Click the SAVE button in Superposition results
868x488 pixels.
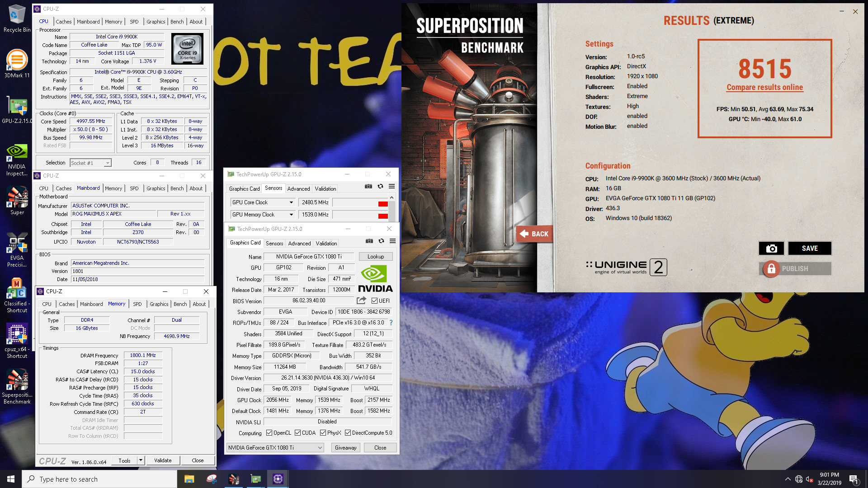[810, 248]
